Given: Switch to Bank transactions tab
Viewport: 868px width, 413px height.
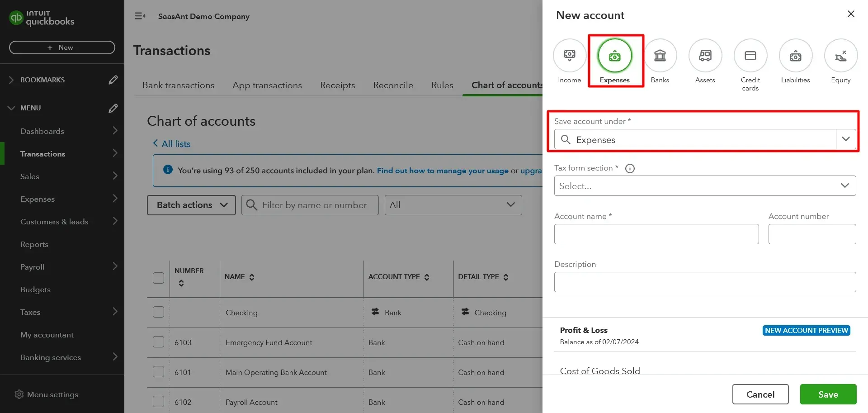Looking at the screenshot, I should point(178,85).
